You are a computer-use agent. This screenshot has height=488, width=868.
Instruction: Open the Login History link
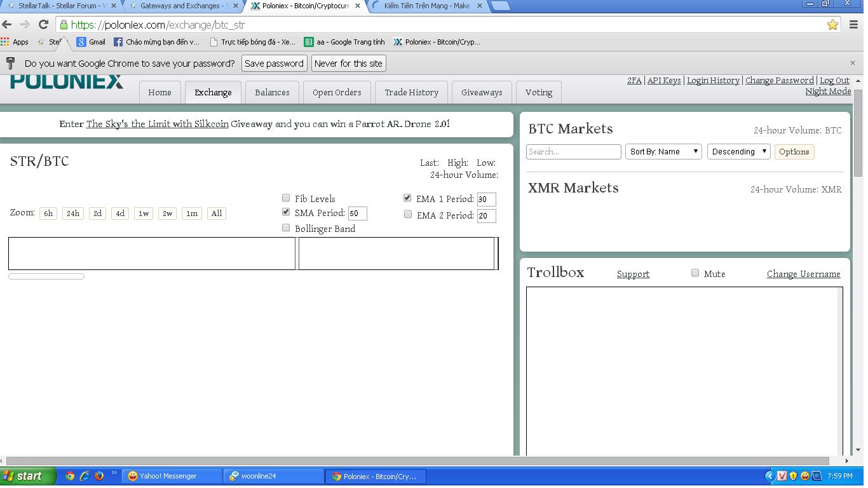[713, 81]
